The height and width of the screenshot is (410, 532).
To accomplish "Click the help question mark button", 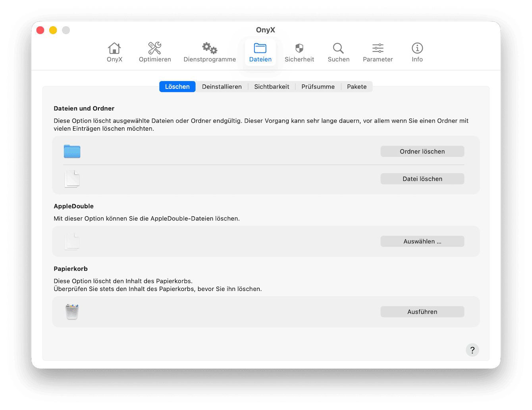I will tap(472, 350).
